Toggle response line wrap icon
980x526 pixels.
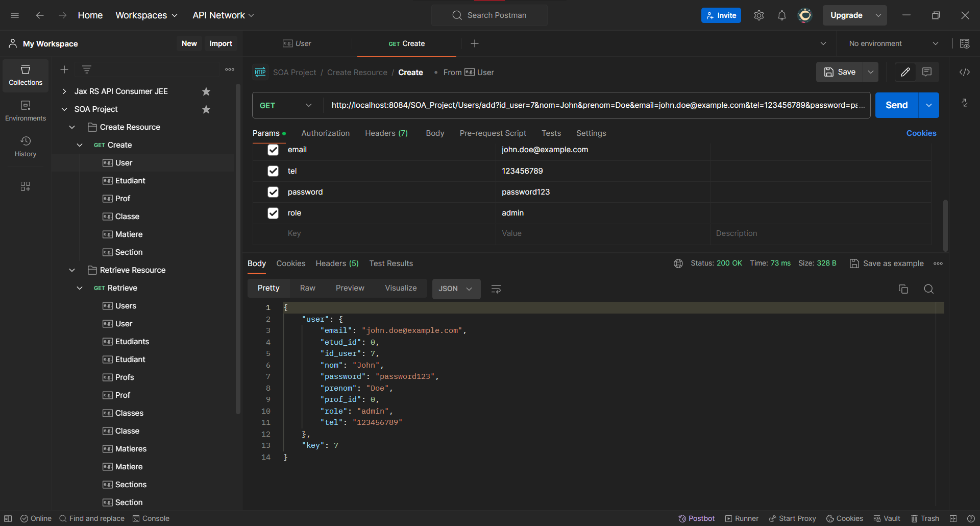[x=496, y=289]
